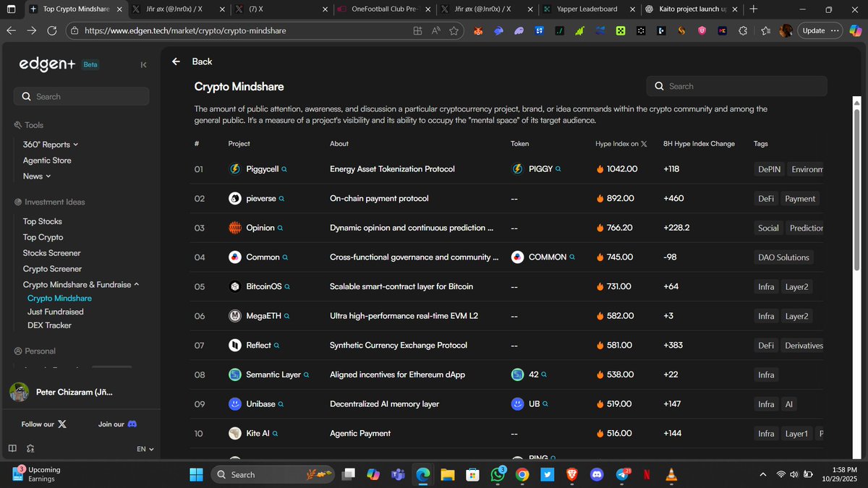Viewport: 868px width, 488px height.
Task: Click Hype Index on X column header
Action: pyautogui.click(x=621, y=144)
